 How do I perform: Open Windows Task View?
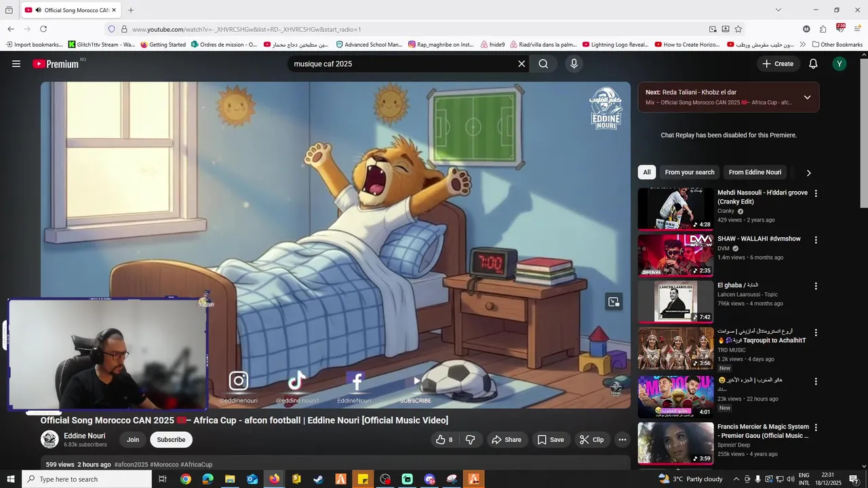(x=163, y=479)
